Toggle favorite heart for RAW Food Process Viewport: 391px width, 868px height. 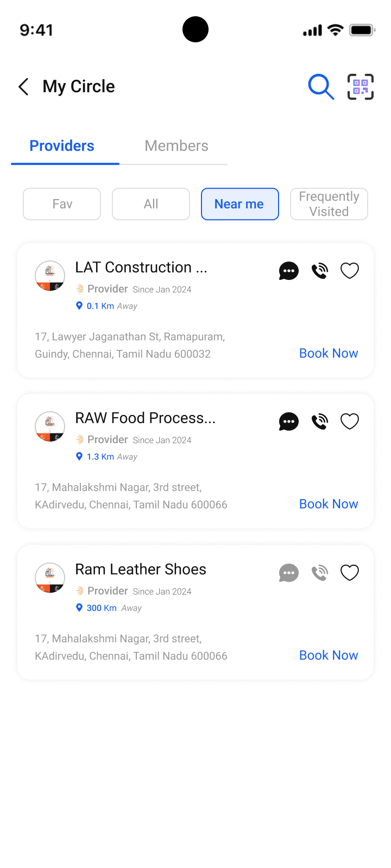(350, 422)
